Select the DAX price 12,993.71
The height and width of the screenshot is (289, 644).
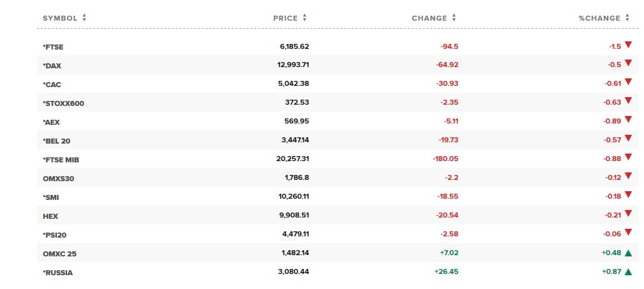point(293,65)
